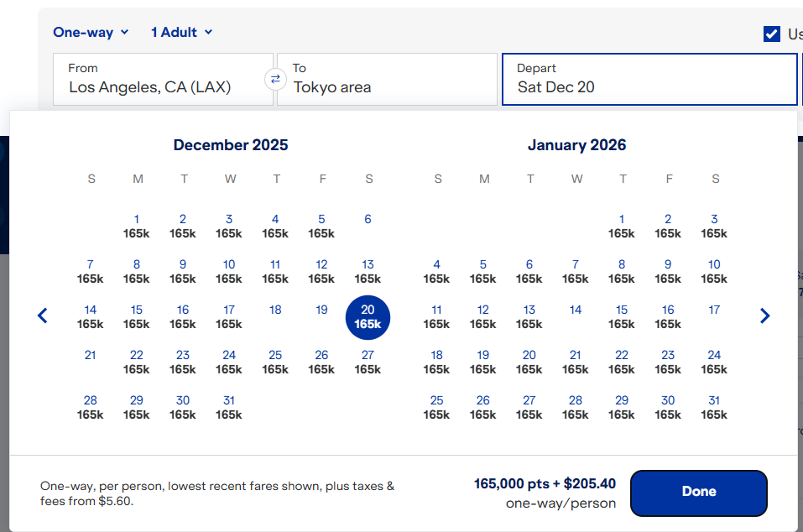Screen dimensions: 803x532
Task: Advance calendar to next month
Action: [x=764, y=316]
